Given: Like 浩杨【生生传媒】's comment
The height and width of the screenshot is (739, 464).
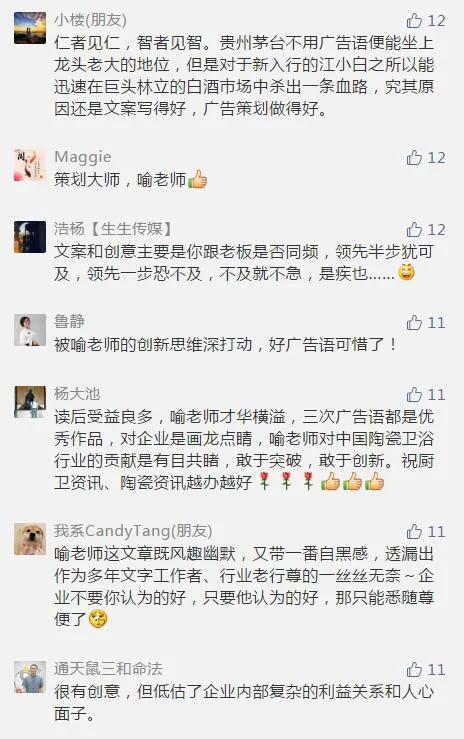Looking at the screenshot, I should [x=414, y=230].
